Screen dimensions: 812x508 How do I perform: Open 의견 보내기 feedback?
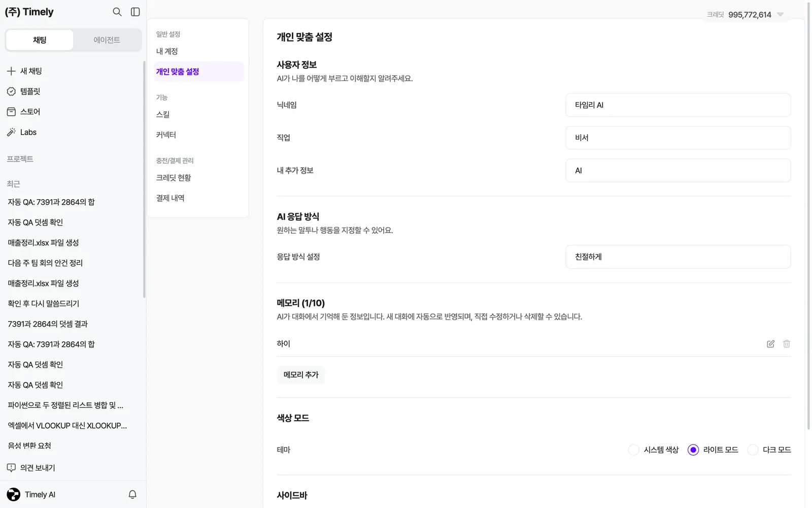31,468
